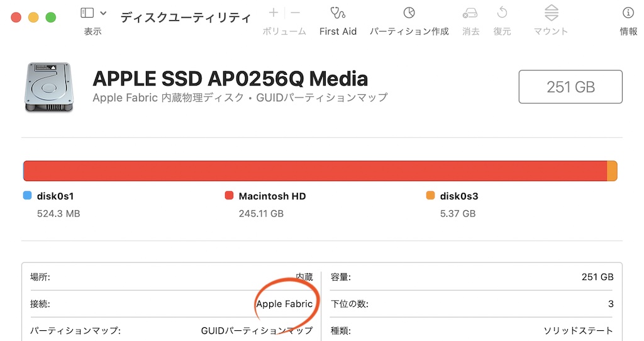Click the 251 GB capacity box
Screen dimensions: 644x341
(x=570, y=87)
